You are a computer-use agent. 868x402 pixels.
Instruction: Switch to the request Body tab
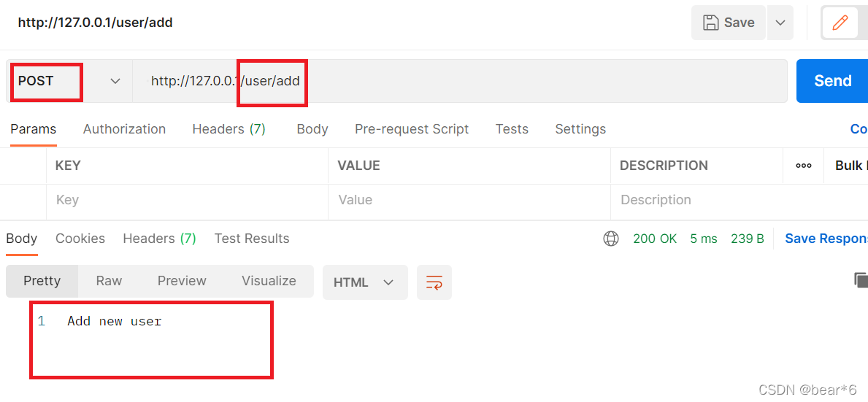(x=312, y=129)
